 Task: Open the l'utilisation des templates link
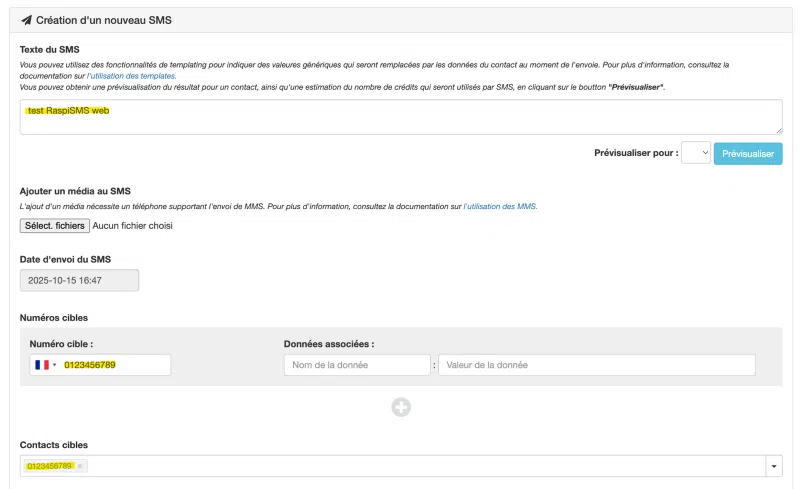pos(132,76)
